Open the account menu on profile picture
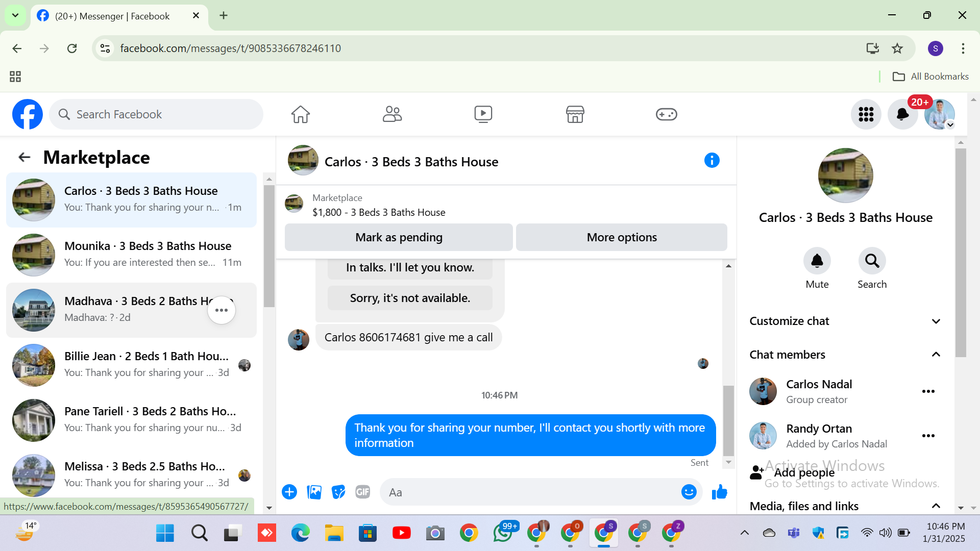 point(940,114)
